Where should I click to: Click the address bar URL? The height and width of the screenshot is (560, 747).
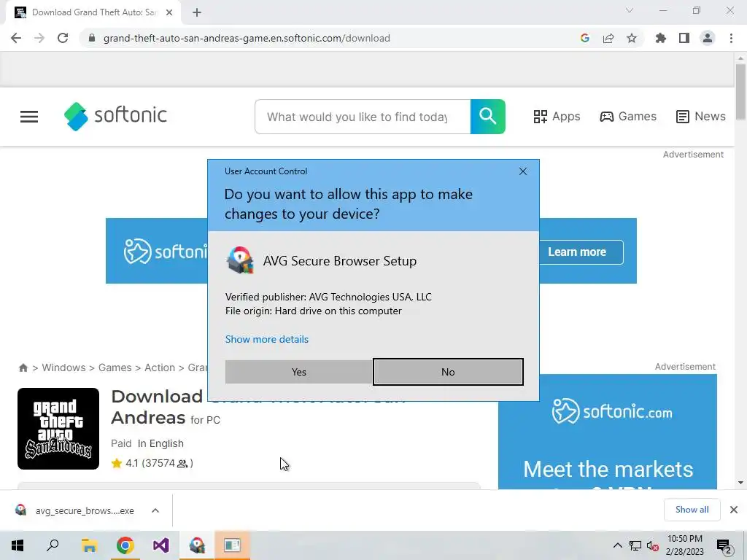(x=247, y=38)
